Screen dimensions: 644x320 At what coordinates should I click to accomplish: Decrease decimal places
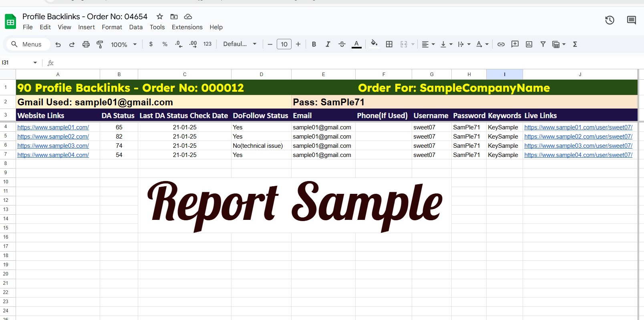point(179,44)
